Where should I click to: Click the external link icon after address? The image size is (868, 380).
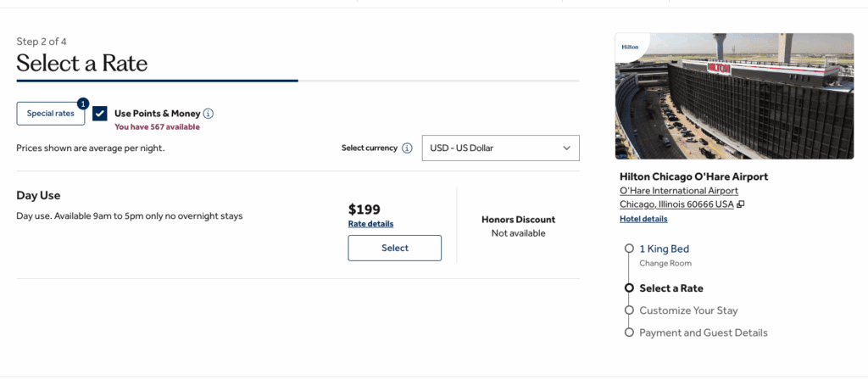point(740,204)
